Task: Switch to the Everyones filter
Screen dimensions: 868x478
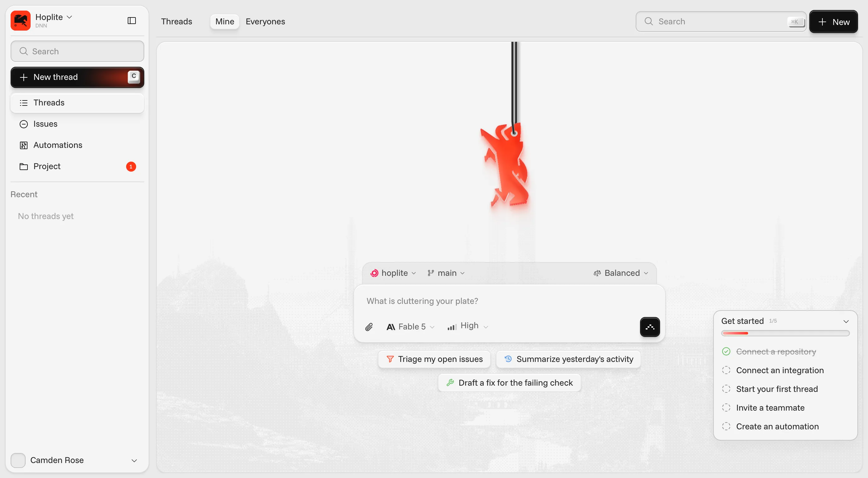Action: pyautogui.click(x=265, y=22)
